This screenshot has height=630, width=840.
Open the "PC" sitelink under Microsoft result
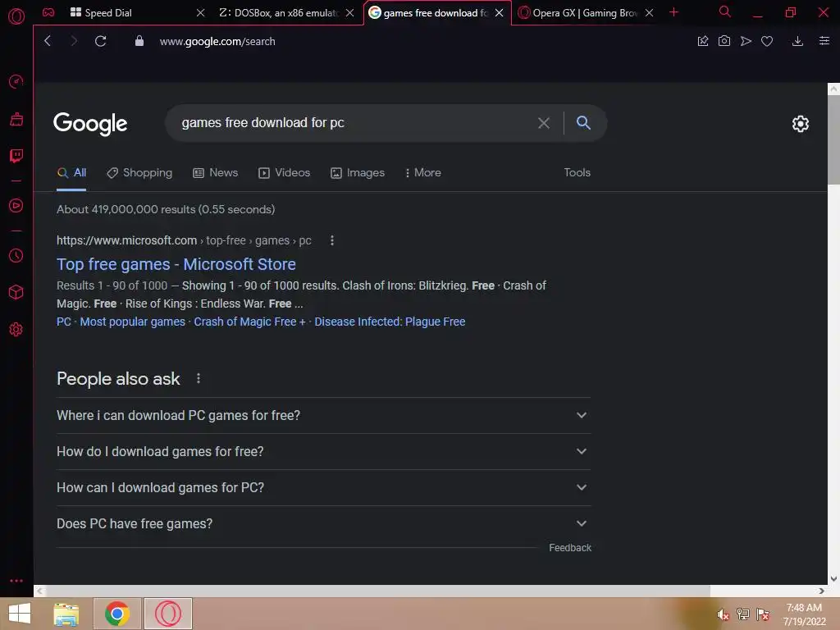pos(64,322)
